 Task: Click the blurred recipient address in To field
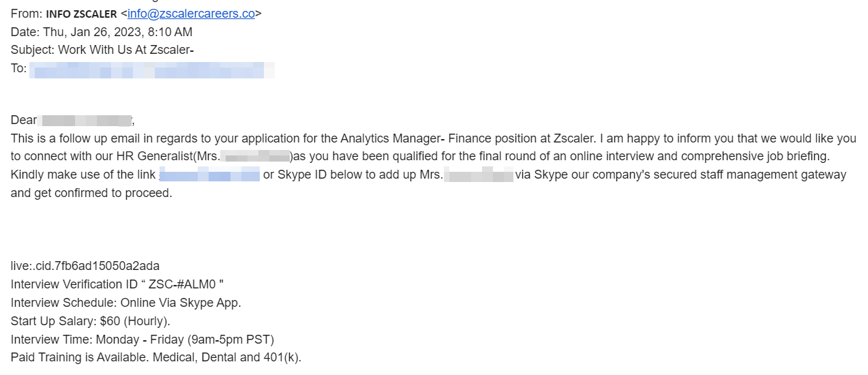(x=151, y=69)
